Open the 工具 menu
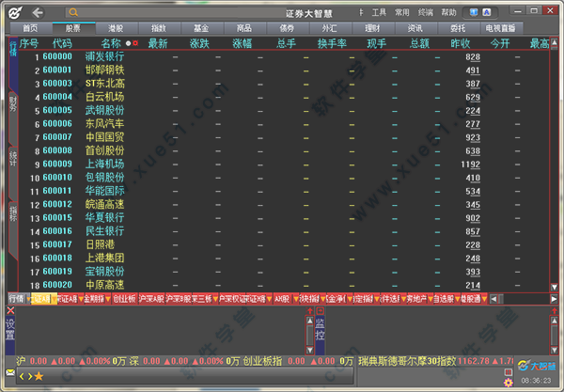 [379, 12]
